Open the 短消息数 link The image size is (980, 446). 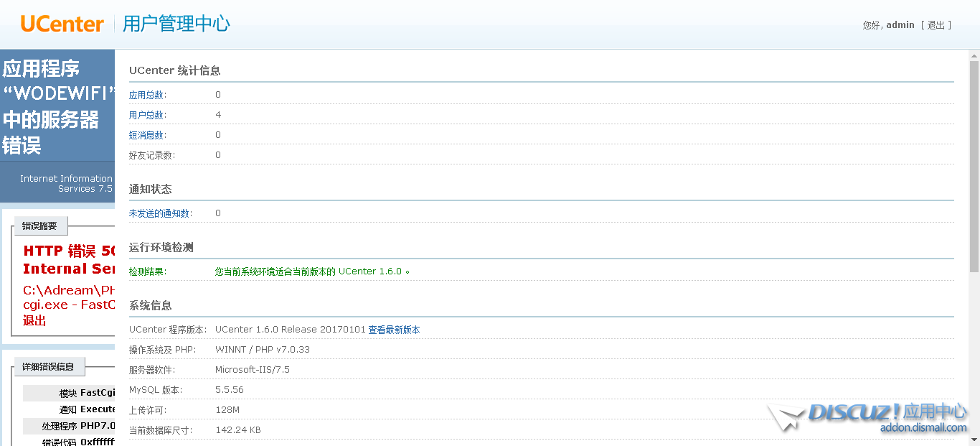pos(147,135)
